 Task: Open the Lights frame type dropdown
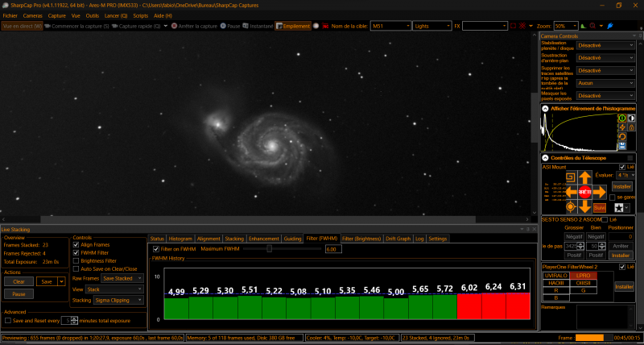(x=432, y=26)
